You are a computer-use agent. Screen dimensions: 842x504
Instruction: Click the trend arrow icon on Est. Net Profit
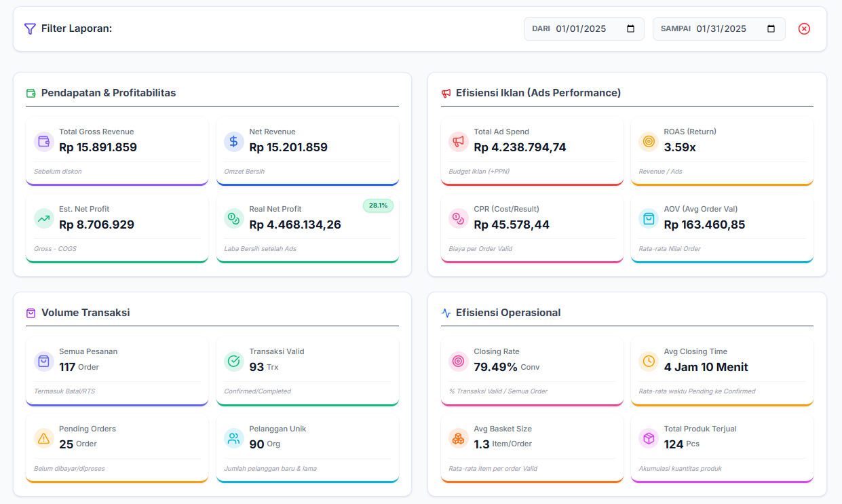(x=43, y=218)
